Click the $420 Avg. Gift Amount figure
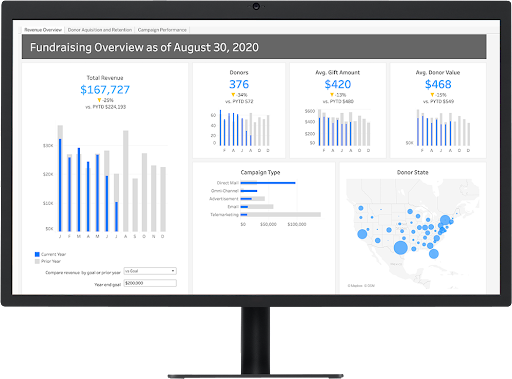The height and width of the screenshot is (379, 512). pyautogui.click(x=338, y=84)
